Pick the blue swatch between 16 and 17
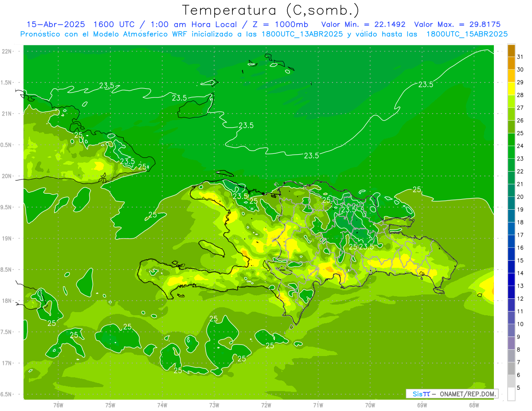This screenshot has height=411, width=532. point(511,242)
